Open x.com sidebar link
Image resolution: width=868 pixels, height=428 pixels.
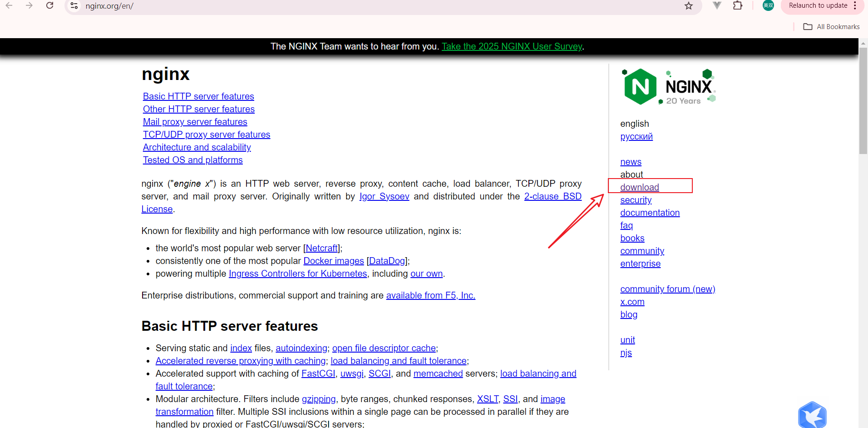(632, 302)
